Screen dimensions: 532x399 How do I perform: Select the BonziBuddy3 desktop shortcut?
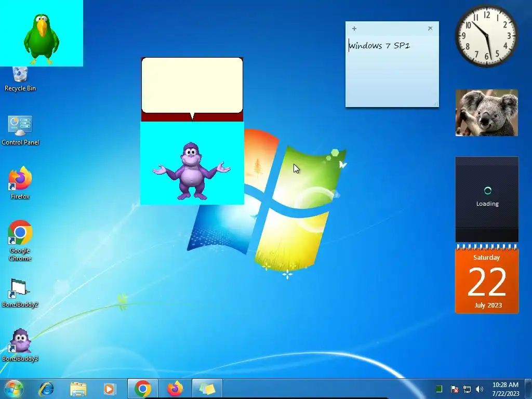pyautogui.click(x=20, y=345)
